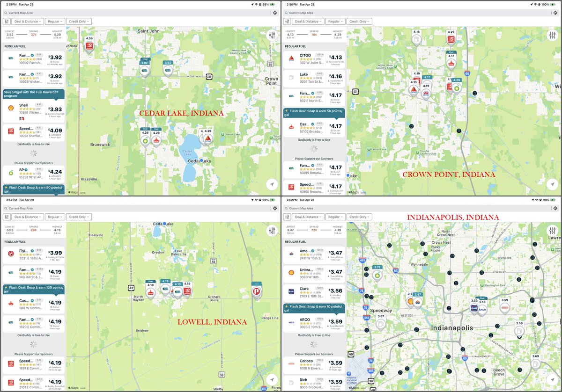This screenshot has height=392, width=562.
Task: Open filter settings icon in Crown Point panel
Action: tap(287, 21)
